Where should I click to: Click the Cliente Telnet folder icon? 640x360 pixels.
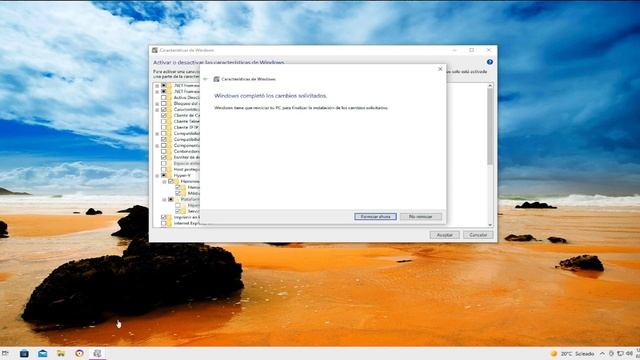[x=169, y=121]
